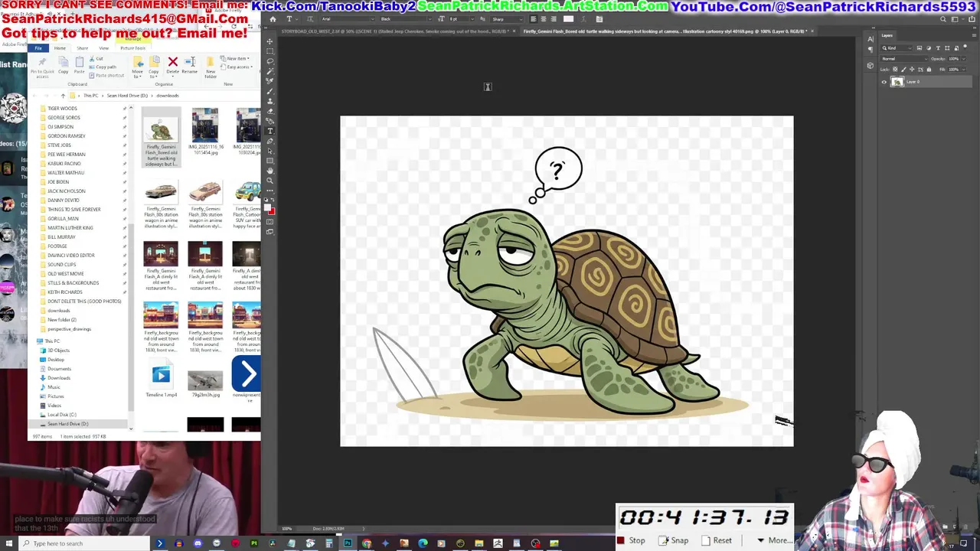This screenshot has width=980, height=551.
Task: Toggle adjustment layer filter icon
Action: 929,48
